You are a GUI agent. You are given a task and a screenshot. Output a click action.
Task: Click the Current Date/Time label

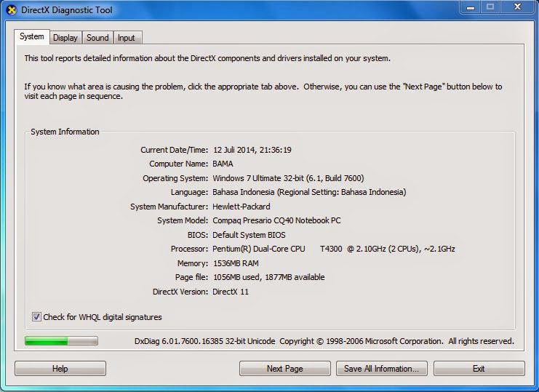click(x=175, y=150)
